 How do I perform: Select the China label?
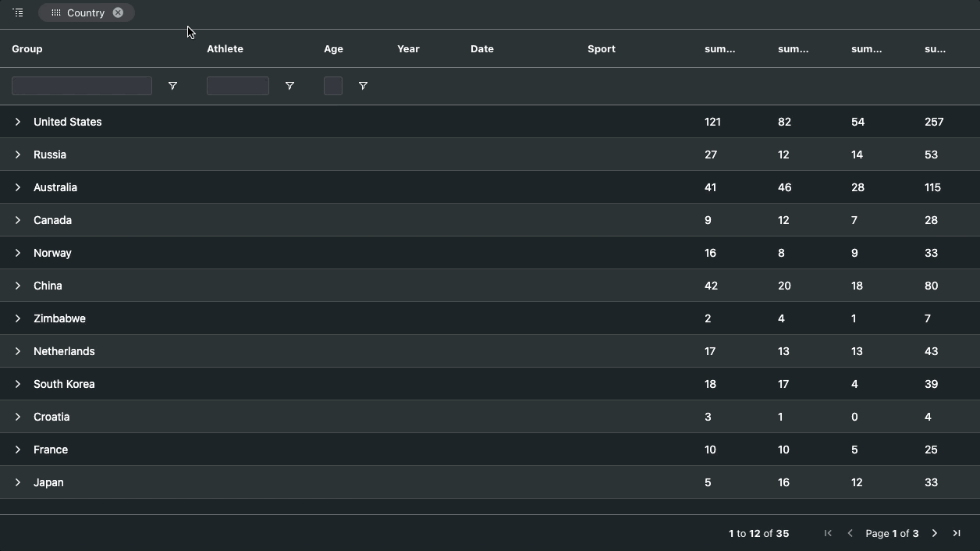pyautogui.click(x=48, y=286)
